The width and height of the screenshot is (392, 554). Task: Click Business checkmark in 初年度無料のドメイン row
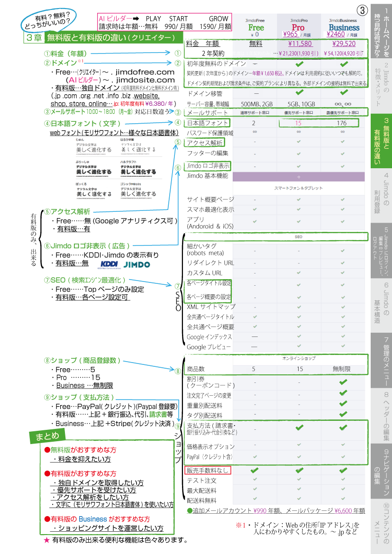click(344, 64)
